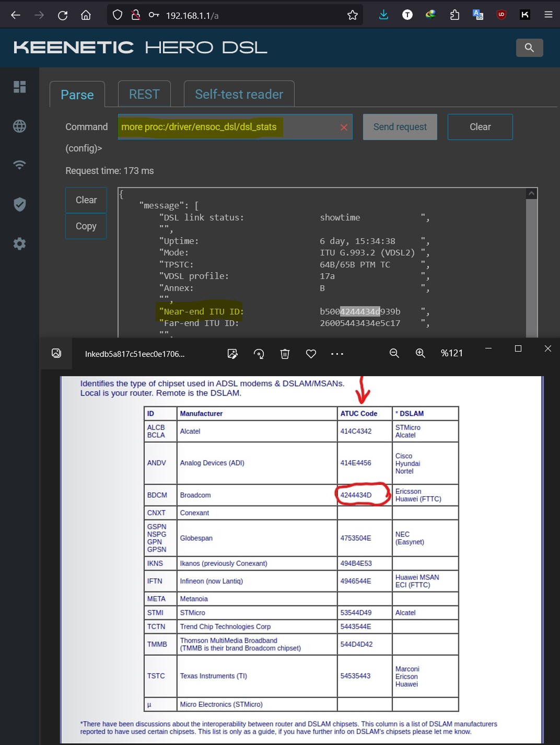The height and width of the screenshot is (745, 560).
Task: Click the %121 zoom level in Photos viewer
Action: [x=452, y=354]
